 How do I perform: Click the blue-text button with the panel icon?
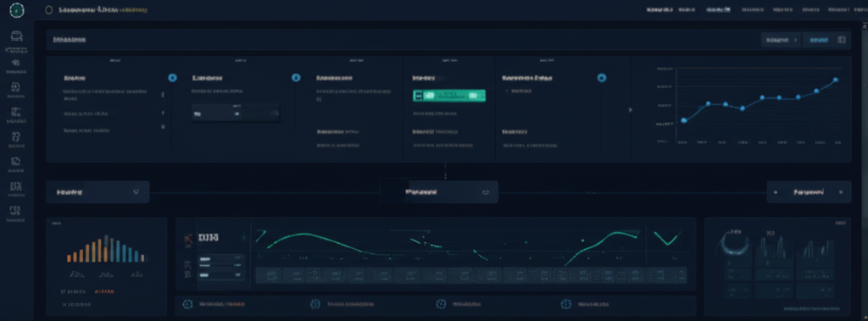point(826,40)
